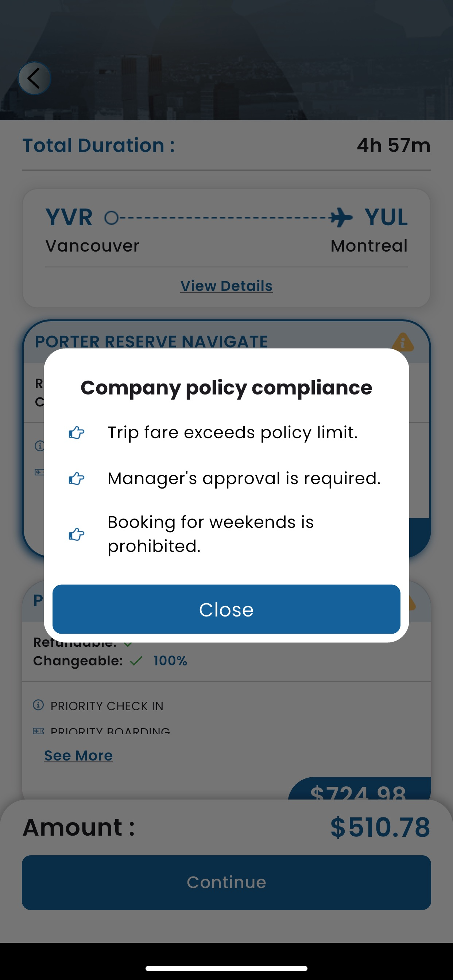The height and width of the screenshot is (980, 453).
Task: Click hand icon beside 'Manager's approval is required'
Action: [77, 479]
